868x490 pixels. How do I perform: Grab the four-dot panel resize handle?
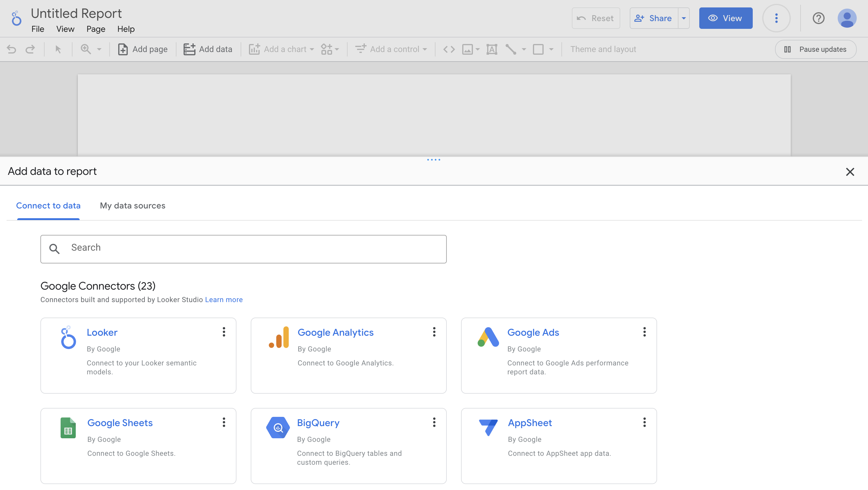click(x=434, y=160)
